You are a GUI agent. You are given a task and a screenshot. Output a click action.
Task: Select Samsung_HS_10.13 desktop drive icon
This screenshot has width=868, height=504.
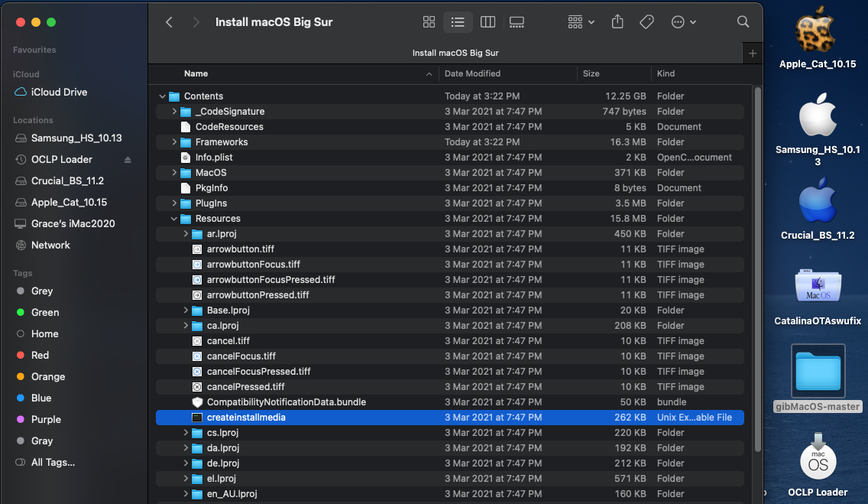(817, 115)
